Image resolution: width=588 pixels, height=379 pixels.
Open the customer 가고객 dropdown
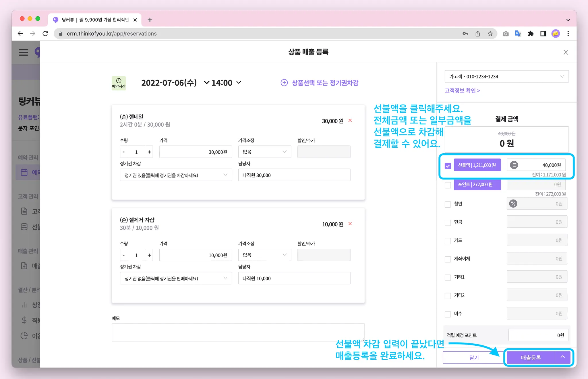pos(506,76)
